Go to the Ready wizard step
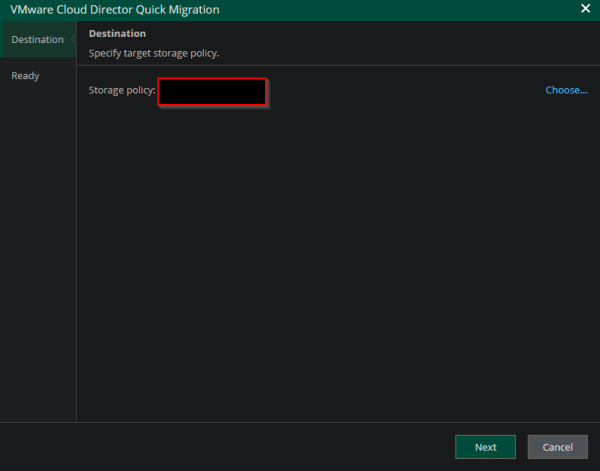The width and height of the screenshot is (600, 471). point(25,76)
